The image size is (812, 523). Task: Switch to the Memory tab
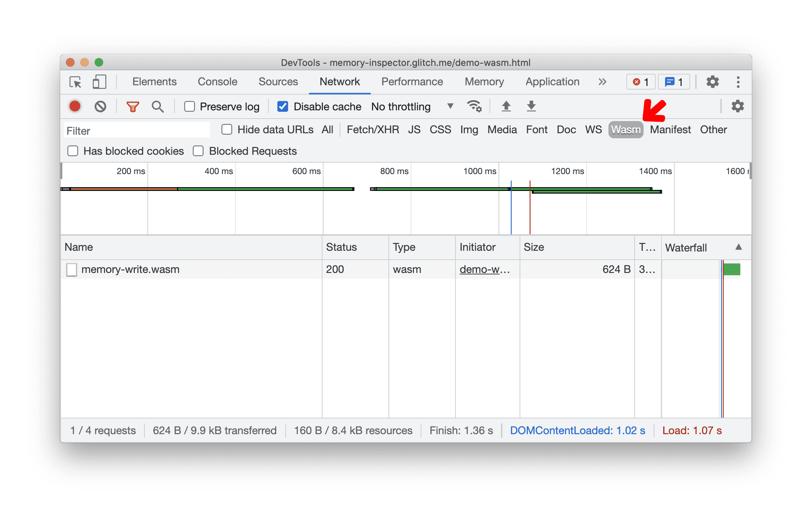(485, 82)
